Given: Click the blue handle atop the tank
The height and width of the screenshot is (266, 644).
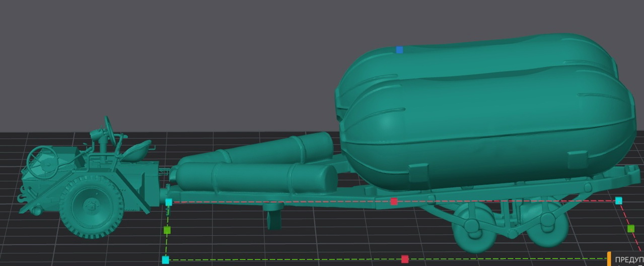Looking at the screenshot, I should point(399,50).
